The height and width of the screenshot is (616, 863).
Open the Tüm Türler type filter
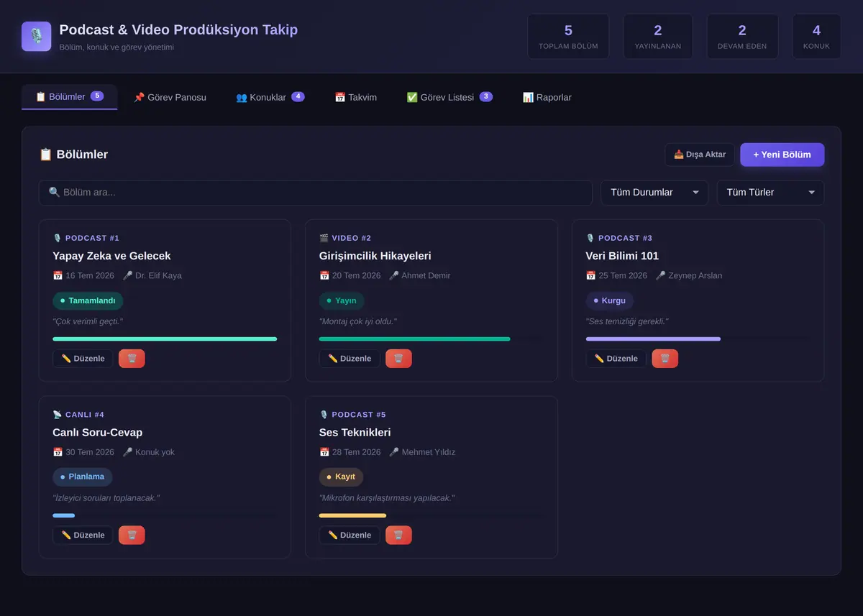coord(770,193)
